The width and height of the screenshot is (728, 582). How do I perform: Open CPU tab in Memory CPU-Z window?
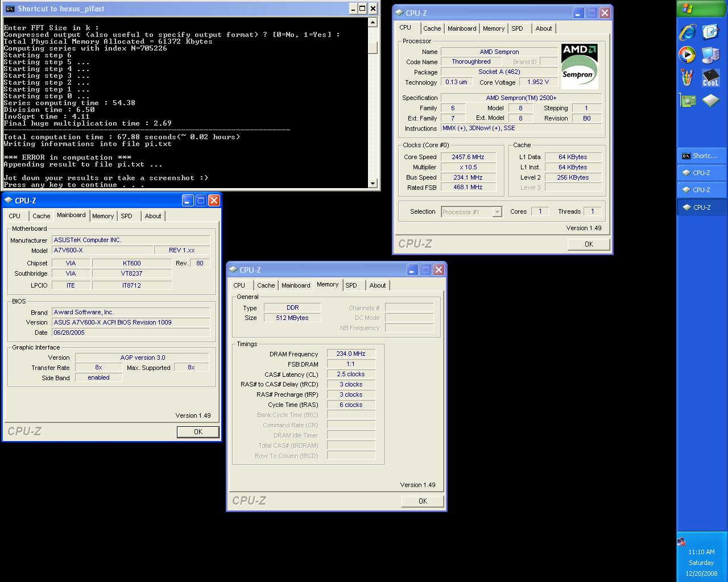tap(239, 285)
